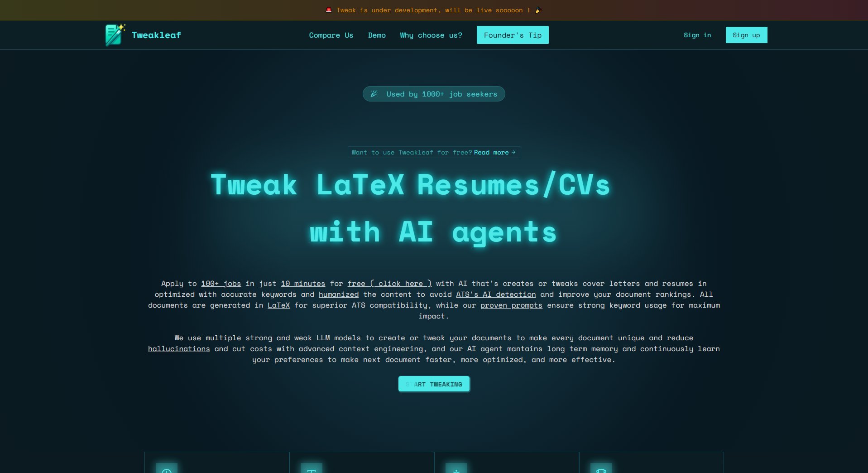Screen dimensions: 868x473
Task: Click the ATS's AI detection link
Action: tap(496, 294)
